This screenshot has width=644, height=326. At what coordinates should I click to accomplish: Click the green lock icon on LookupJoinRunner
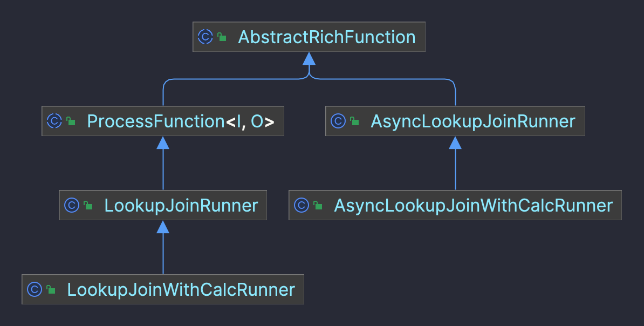88,205
